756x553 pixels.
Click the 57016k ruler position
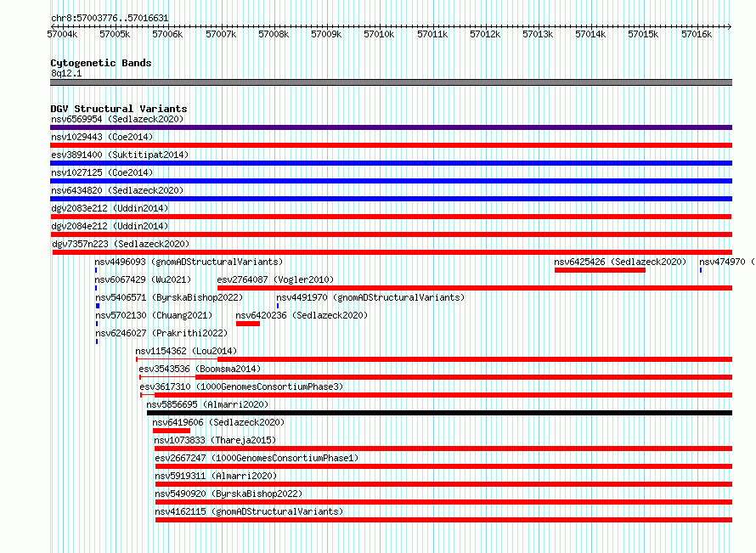point(697,35)
